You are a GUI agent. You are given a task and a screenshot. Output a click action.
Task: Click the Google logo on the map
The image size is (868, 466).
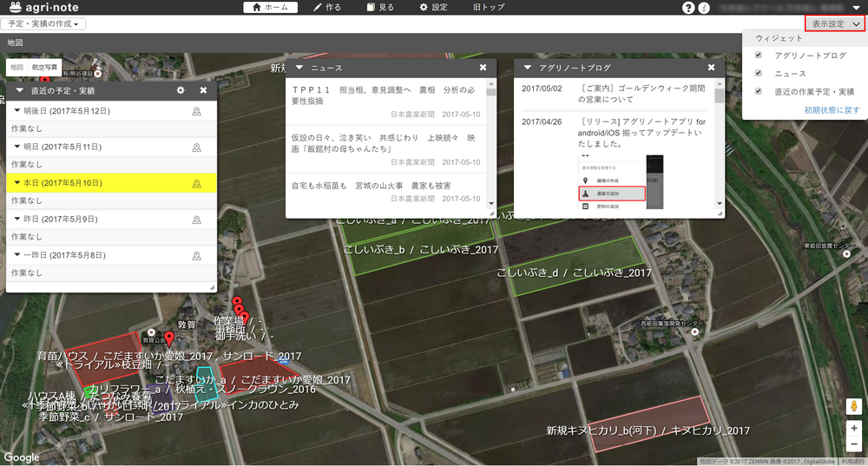pos(22,457)
